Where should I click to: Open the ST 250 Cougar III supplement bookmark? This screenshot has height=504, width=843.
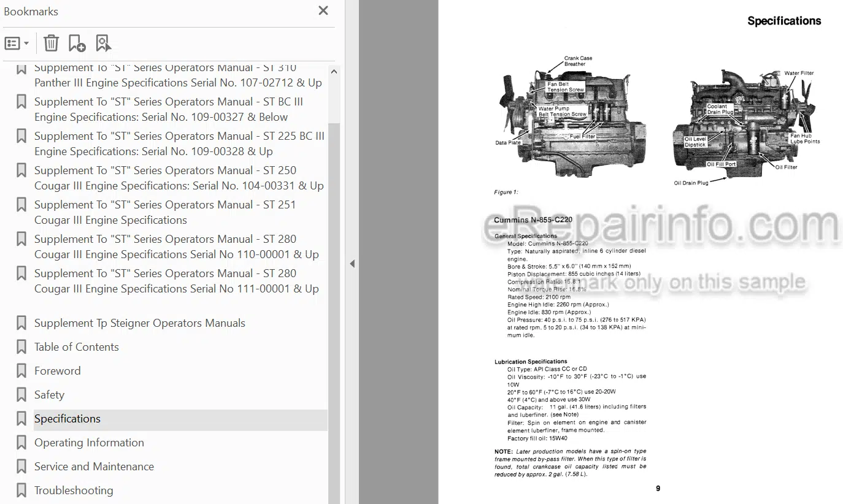click(179, 178)
